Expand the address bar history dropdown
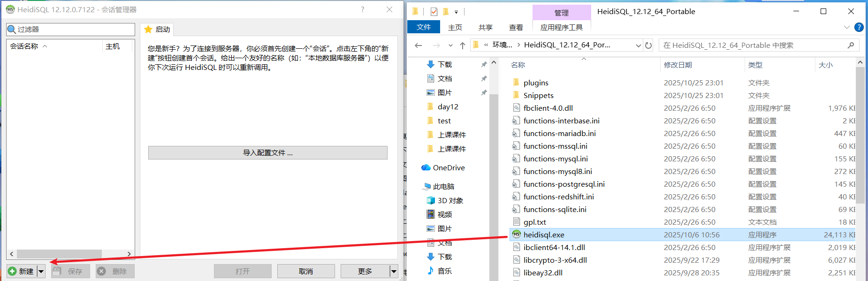868x281 pixels. [638, 46]
